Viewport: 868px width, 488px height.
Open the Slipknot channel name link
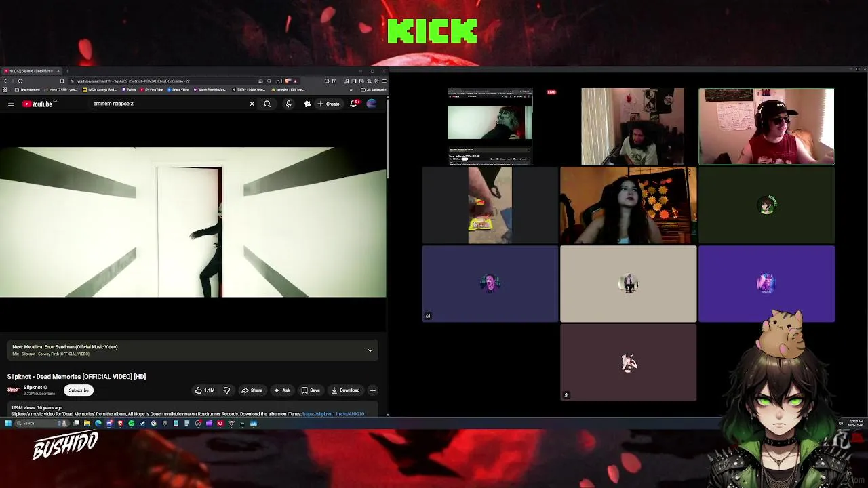tap(33, 387)
